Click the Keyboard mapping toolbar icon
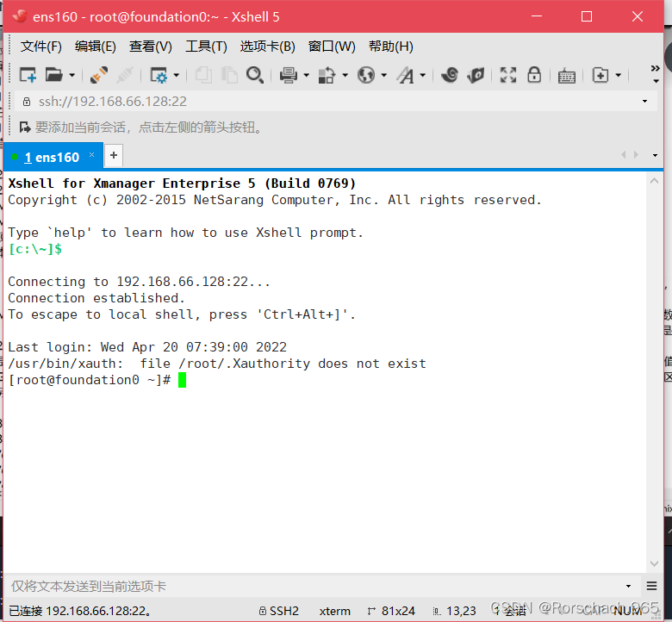The height and width of the screenshot is (622, 672). [567, 77]
